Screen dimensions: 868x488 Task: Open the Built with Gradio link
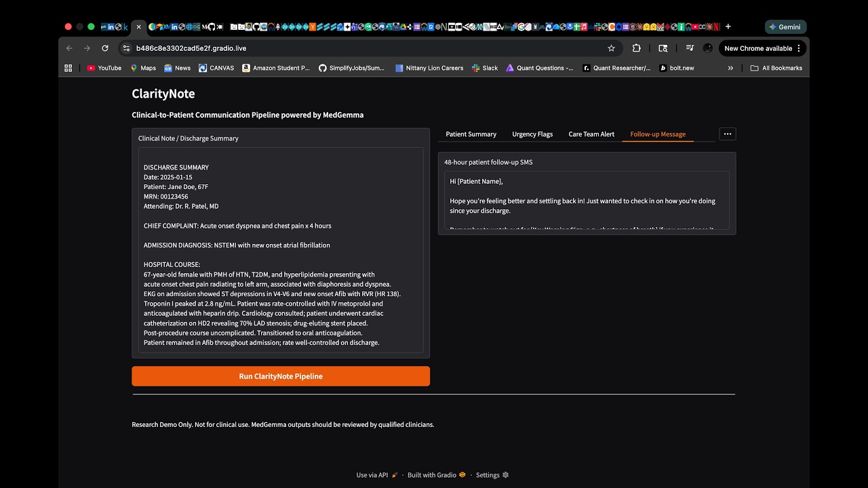point(437,475)
